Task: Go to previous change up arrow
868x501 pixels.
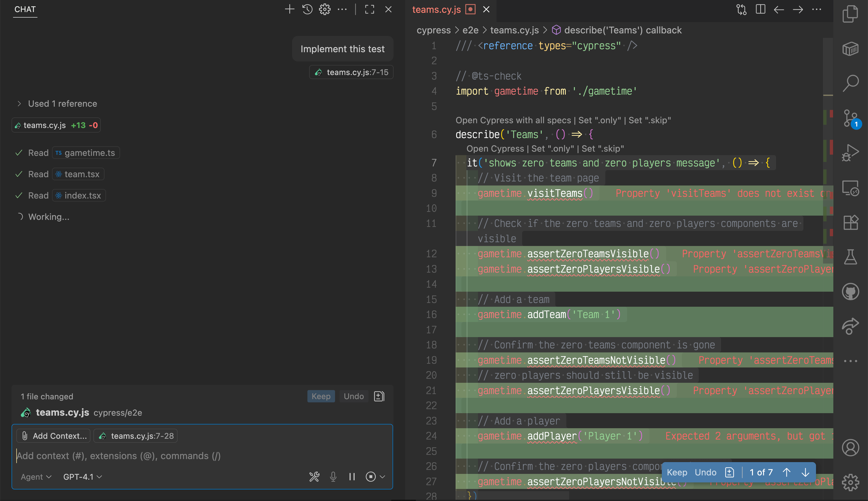Action: [x=786, y=472]
